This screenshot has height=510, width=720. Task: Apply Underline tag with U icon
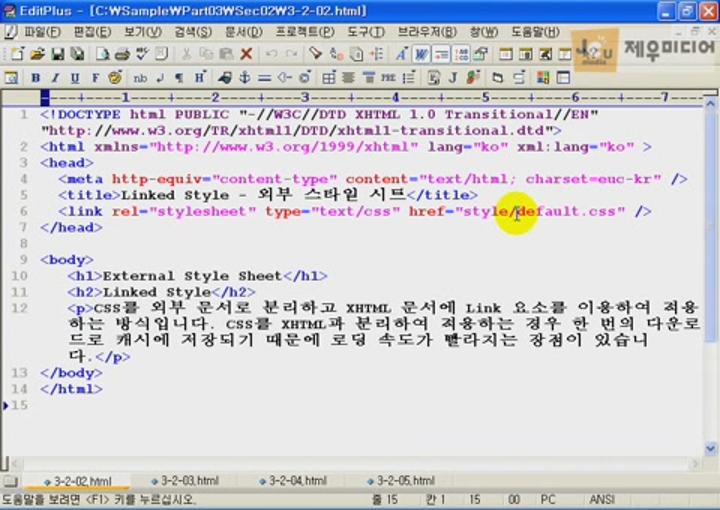[75, 78]
